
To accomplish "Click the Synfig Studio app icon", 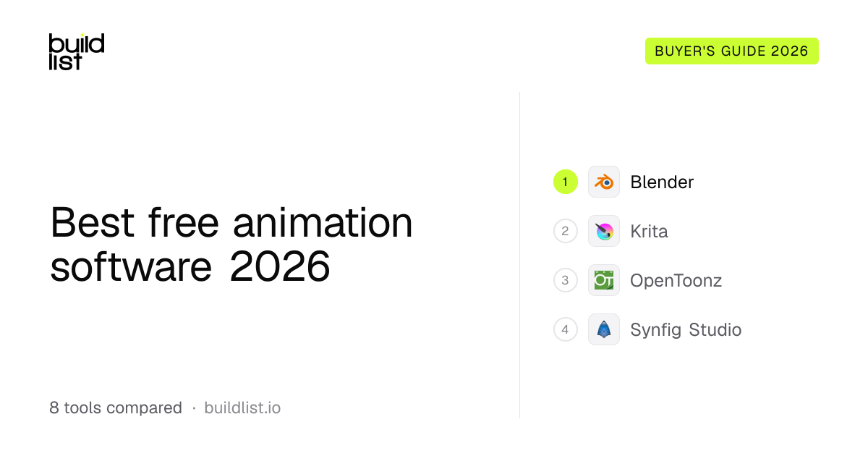I will pos(604,329).
